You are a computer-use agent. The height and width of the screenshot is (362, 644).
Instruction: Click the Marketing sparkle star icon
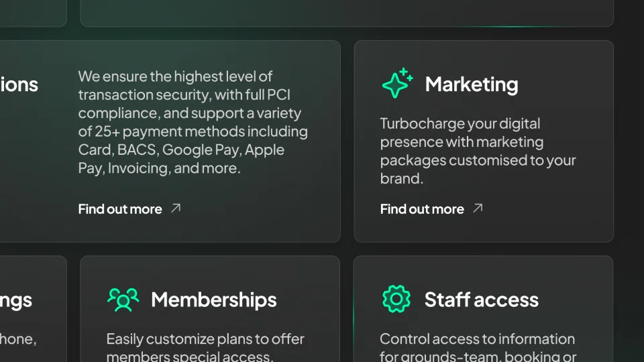coord(397,84)
